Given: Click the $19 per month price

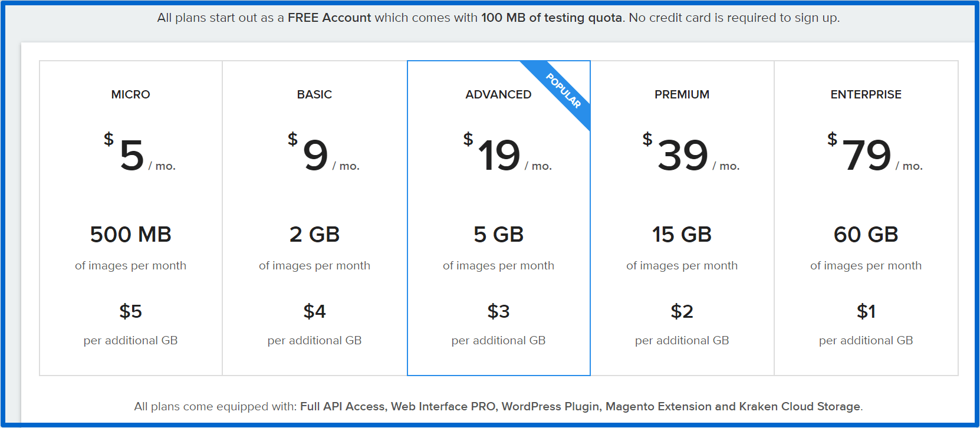Looking at the screenshot, I should pos(507,154).
